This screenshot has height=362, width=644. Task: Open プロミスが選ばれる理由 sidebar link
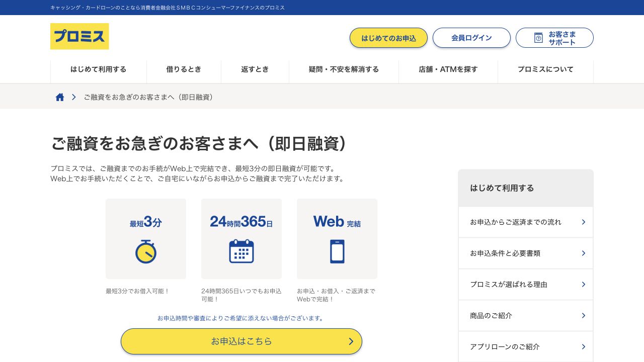click(x=526, y=285)
